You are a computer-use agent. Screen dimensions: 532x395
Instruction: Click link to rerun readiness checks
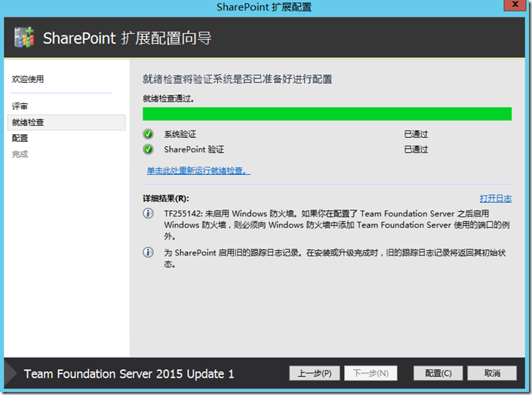coord(198,170)
